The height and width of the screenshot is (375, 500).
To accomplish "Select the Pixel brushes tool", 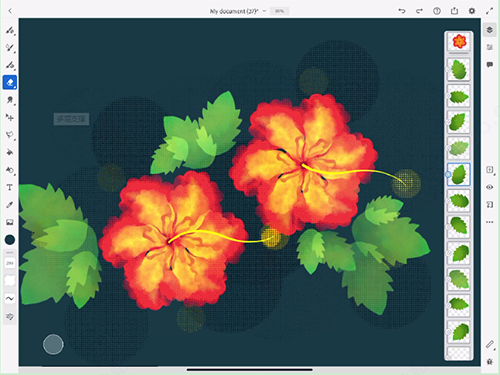I will point(10,30).
